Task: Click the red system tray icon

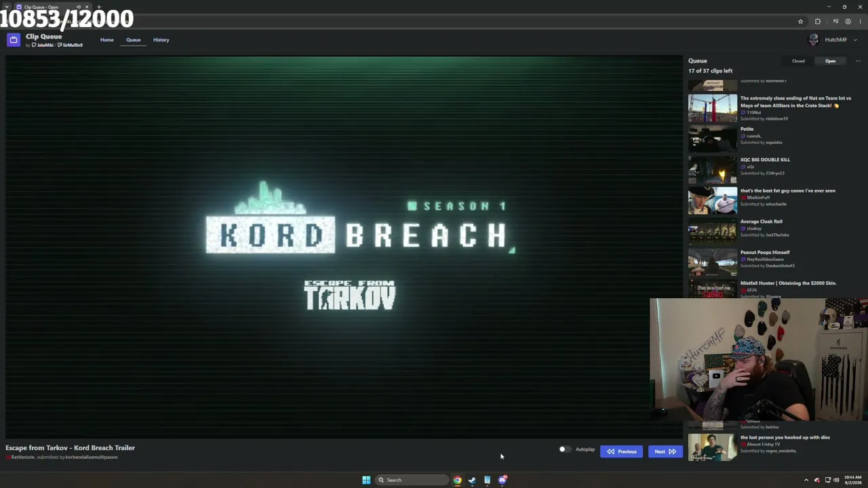Action: (x=817, y=480)
